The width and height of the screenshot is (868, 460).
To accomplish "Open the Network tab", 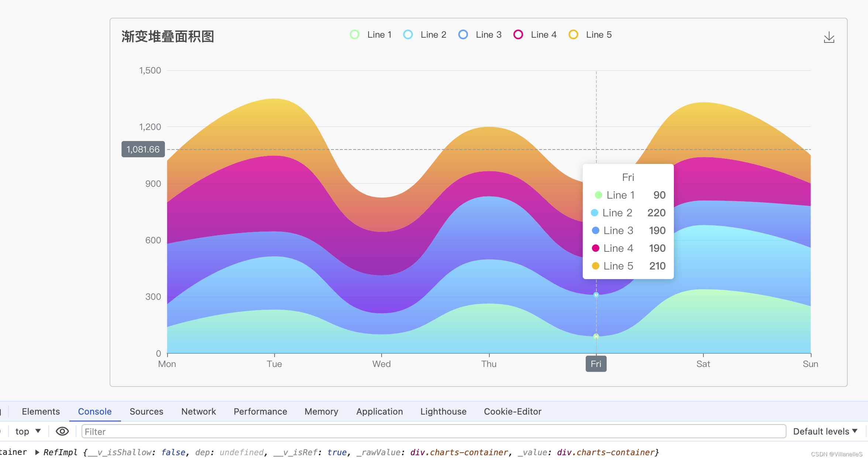I will (199, 411).
